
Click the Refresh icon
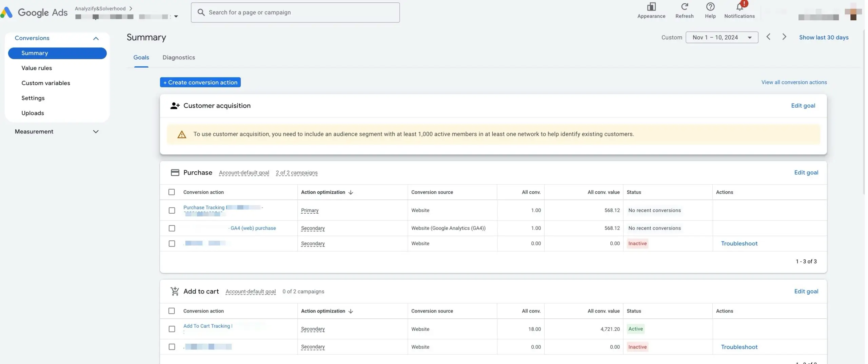click(x=684, y=7)
